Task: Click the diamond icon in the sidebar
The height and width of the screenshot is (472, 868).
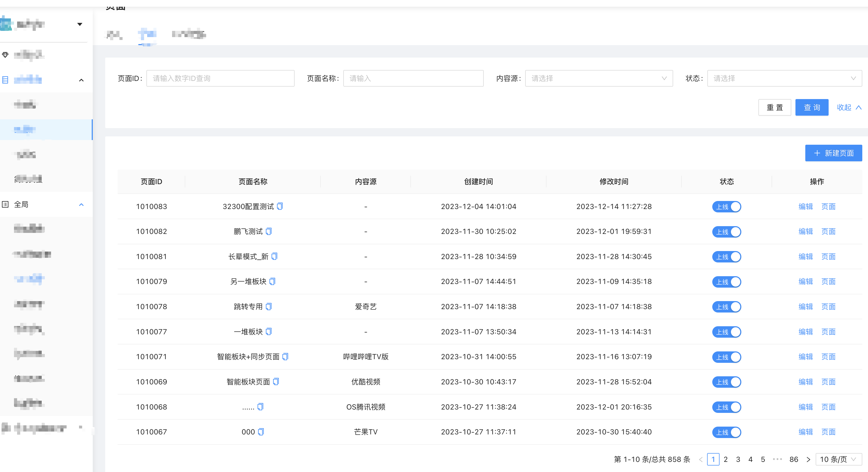Action: (5, 55)
